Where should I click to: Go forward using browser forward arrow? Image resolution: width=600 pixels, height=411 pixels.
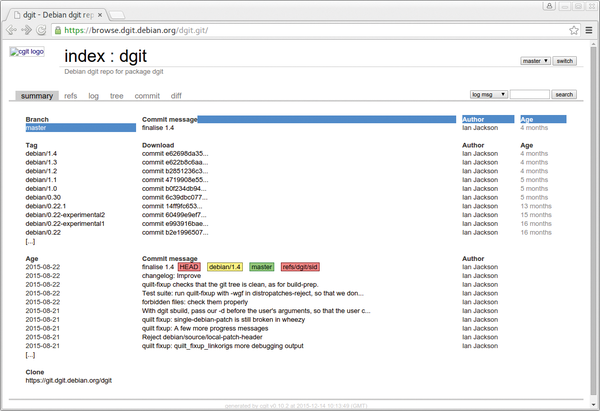coord(26,30)
